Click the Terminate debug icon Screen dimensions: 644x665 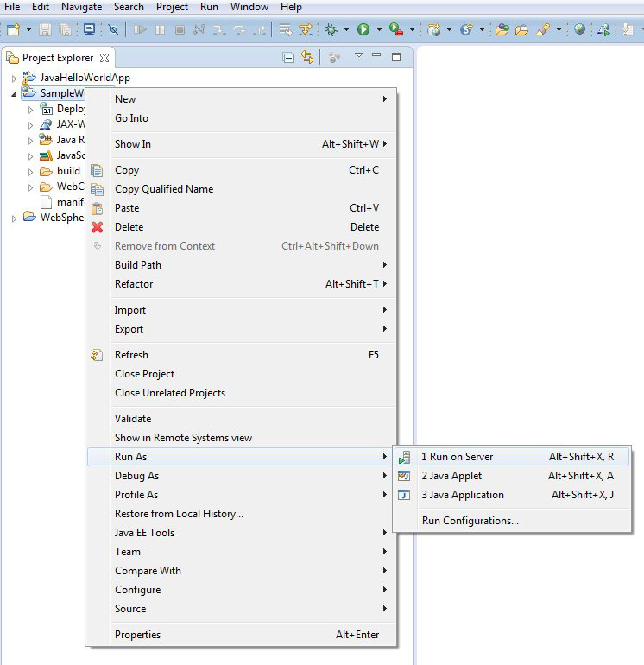coord(180,29)
